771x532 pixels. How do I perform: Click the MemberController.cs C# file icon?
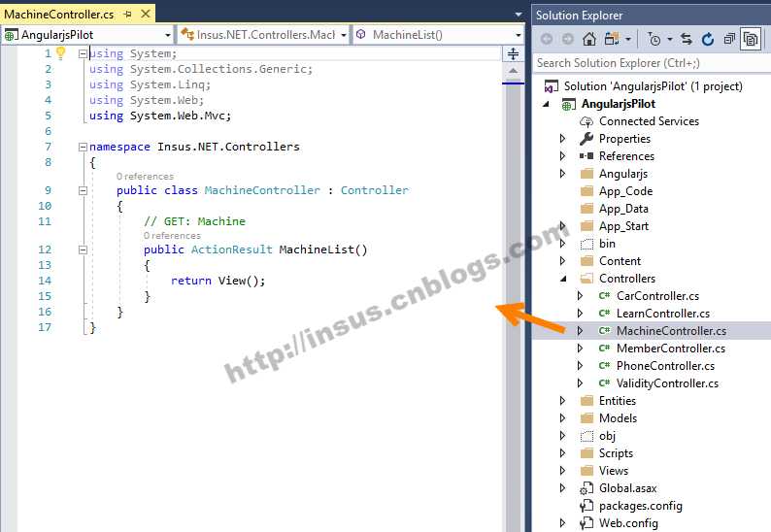604,349
